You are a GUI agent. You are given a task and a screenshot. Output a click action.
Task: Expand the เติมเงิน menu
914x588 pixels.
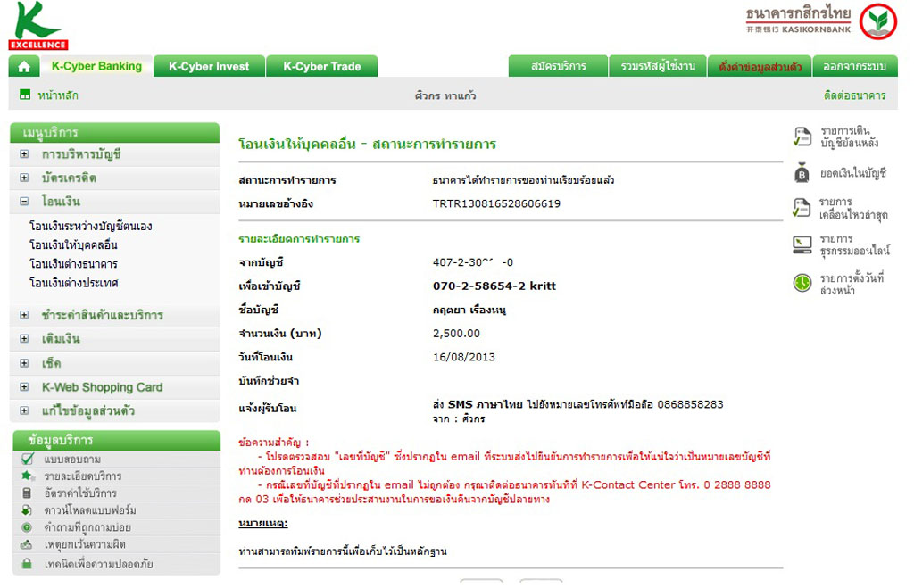24,338
